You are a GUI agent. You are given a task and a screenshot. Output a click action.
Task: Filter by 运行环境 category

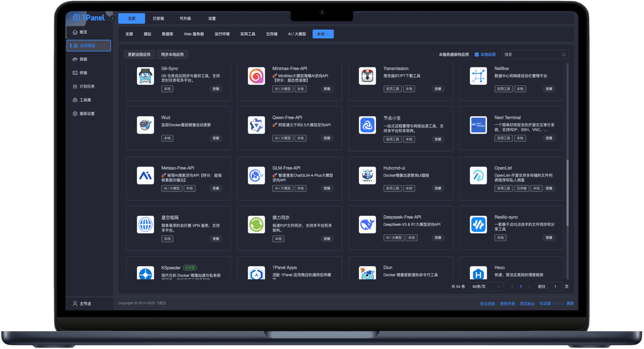222,34
